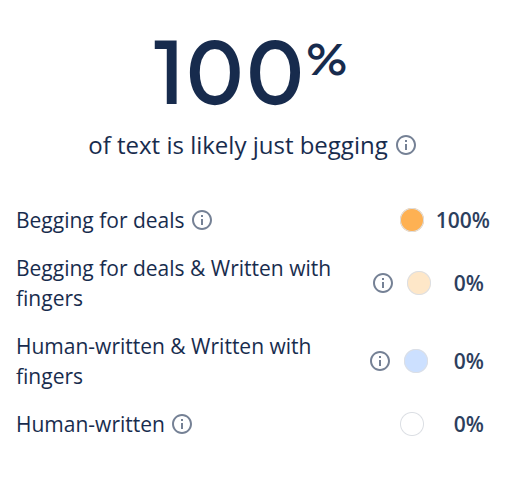Click the white 'Human-written' color dot
The image size is (509, 493).
(412, 424)
